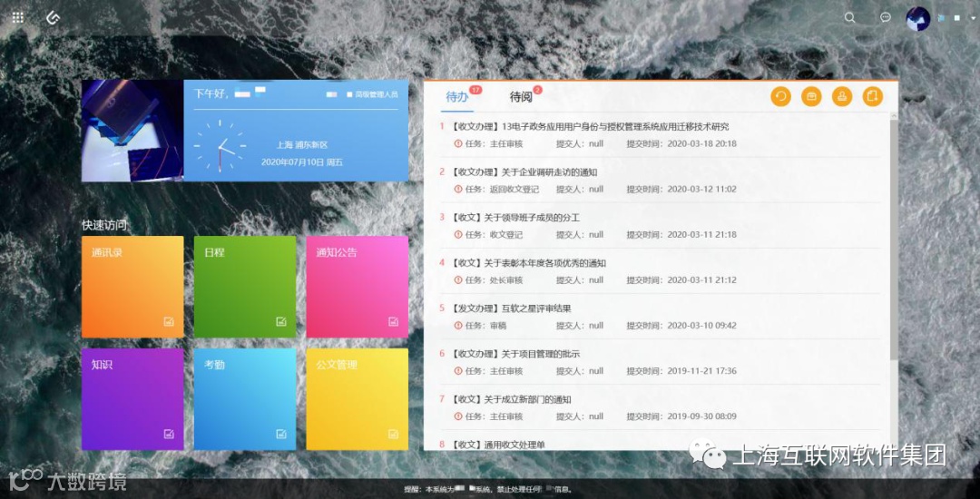The width and height of the screenshot is (980, 499).
Task: Click the location text 上海 浦东新区
Action: click(x=302, y=145)
